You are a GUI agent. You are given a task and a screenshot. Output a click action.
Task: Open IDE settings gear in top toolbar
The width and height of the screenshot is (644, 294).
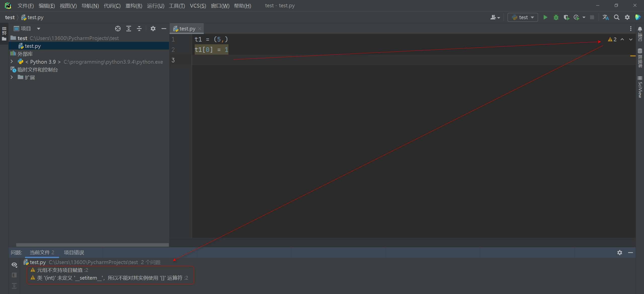click(x=627, y=17)
